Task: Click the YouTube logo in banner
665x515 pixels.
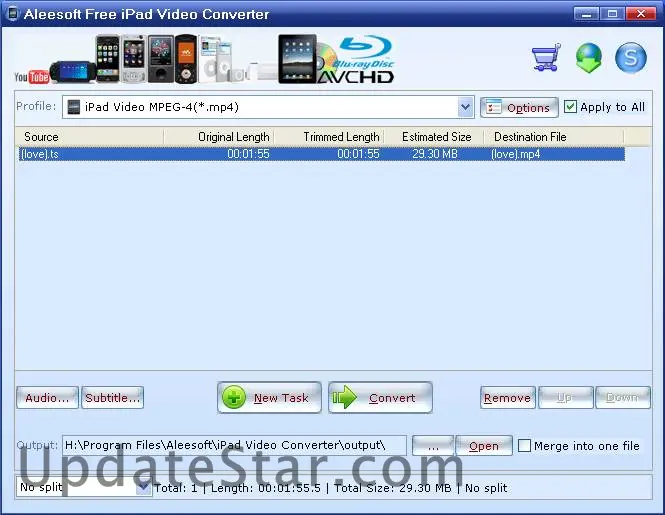Action: (x=31, y=77)
